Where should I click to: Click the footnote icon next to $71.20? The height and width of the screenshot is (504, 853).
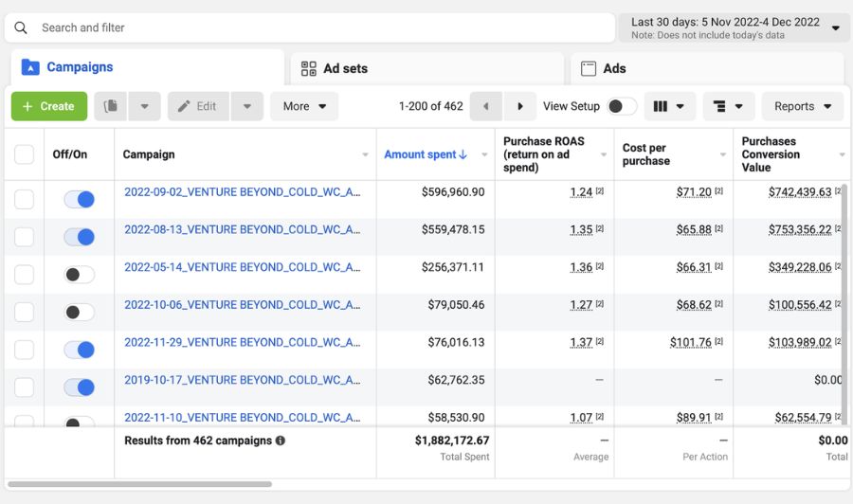tap(718, 190)
